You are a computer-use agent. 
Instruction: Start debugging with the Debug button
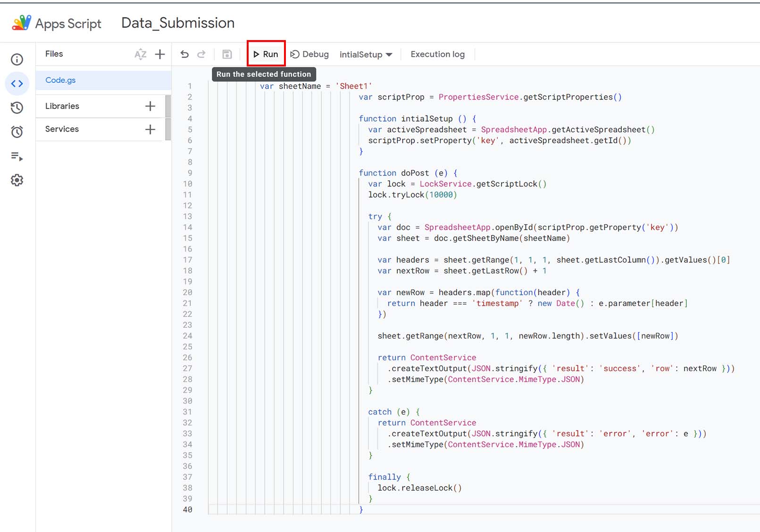(x=309, y=54)
